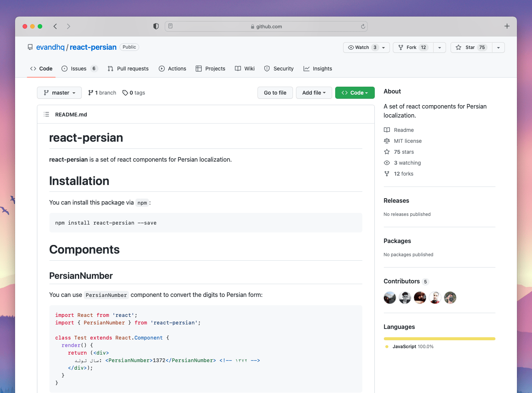Go back with the Safari back arrow
This screenshot has width=532, height=393.
tap(55, 26)
